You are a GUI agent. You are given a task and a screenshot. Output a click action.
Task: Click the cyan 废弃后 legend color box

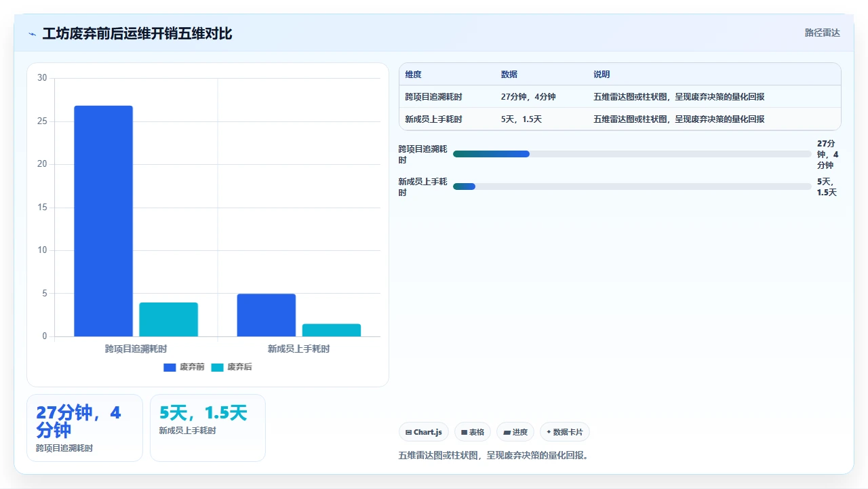tap(217, 367)
